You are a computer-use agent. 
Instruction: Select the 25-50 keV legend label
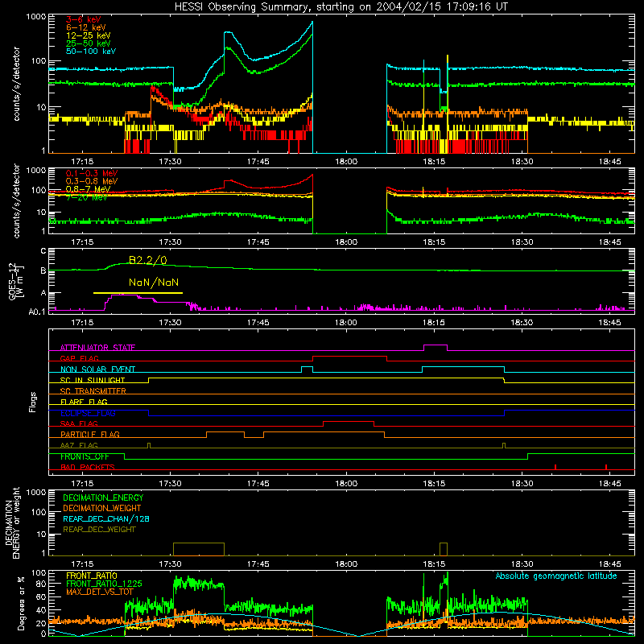(89, 43)
